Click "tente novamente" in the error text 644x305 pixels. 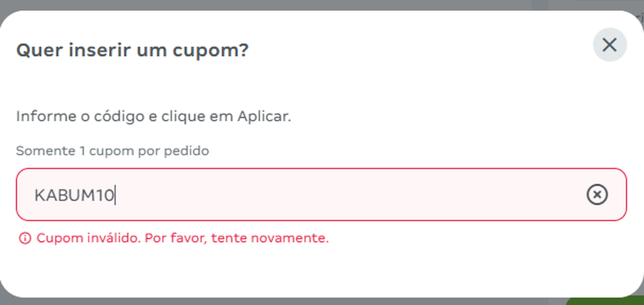point(270,238)
